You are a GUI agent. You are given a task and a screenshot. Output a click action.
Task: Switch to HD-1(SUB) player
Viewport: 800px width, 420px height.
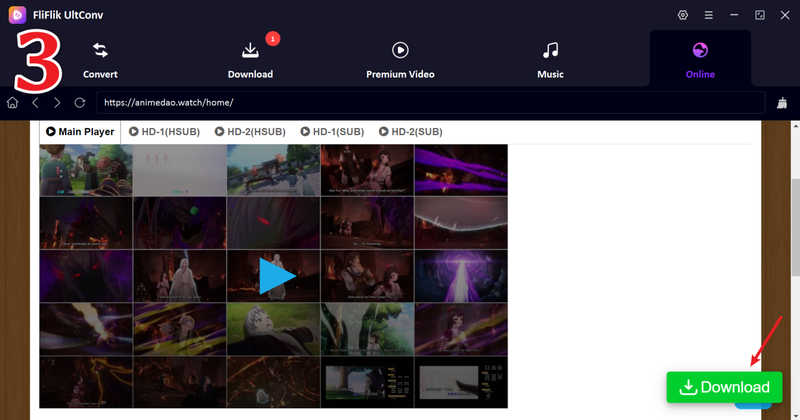click(332, 132)
